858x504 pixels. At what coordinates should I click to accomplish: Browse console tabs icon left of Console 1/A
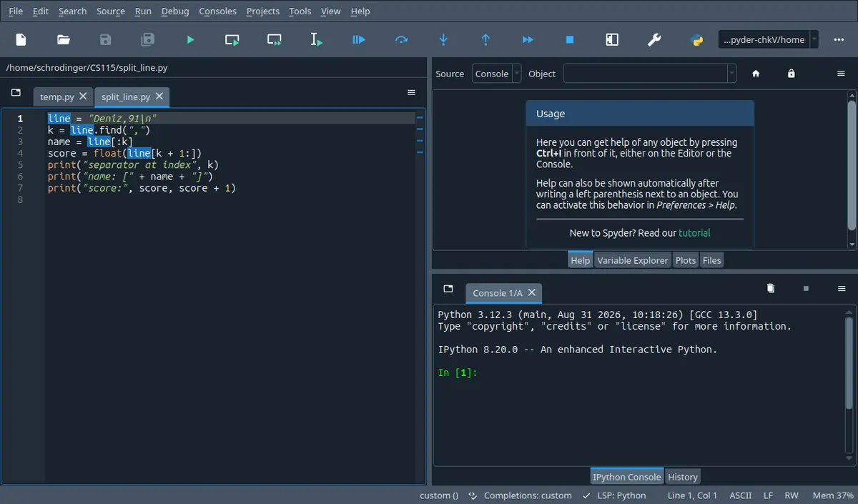[448, 289]
